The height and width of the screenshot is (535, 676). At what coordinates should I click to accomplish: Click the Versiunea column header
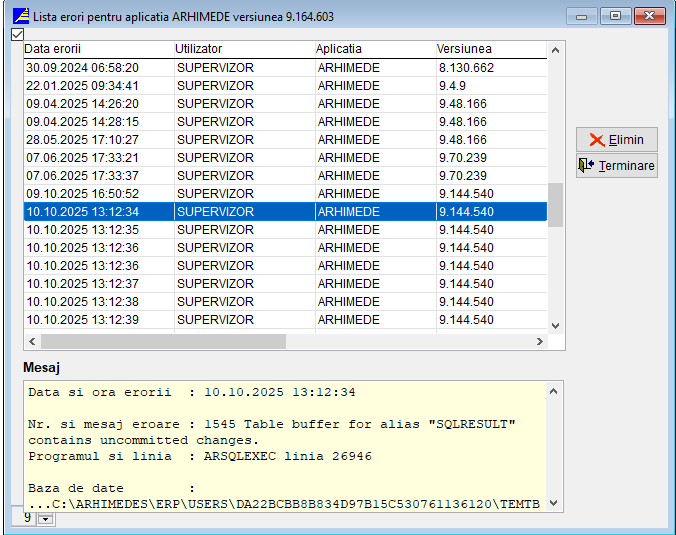[x=491, y=49]
